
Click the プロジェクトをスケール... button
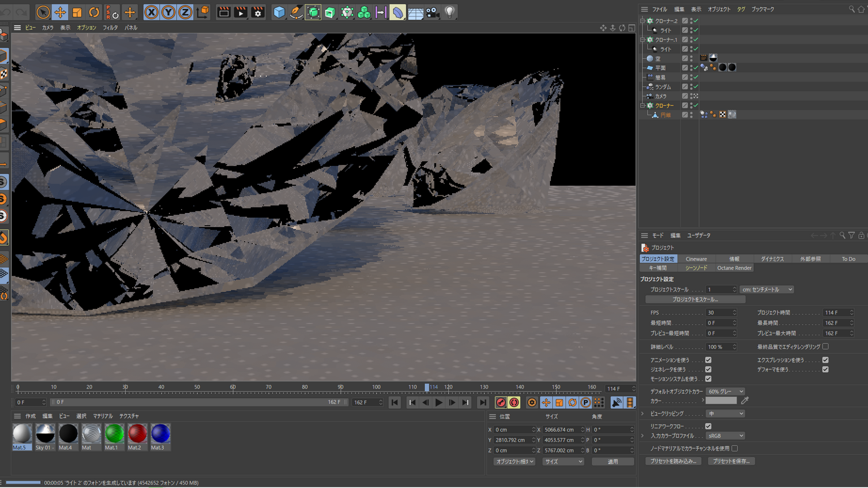pos(695,300)
